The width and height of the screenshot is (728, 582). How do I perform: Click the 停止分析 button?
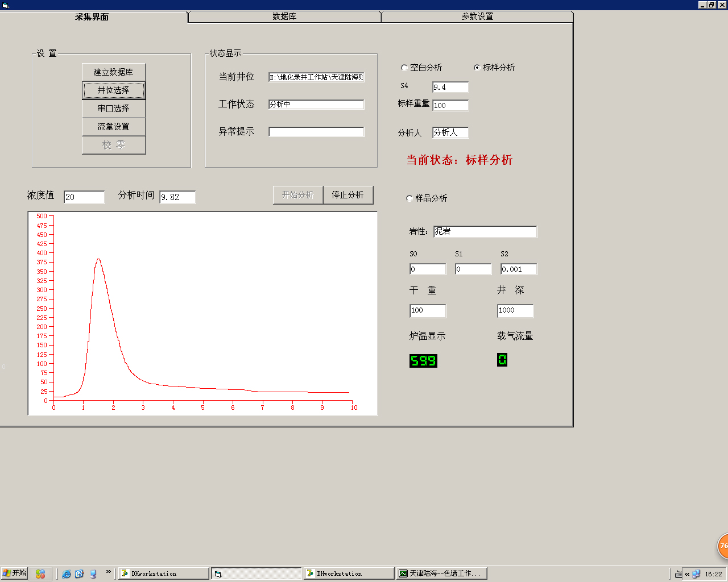(348, 195)
